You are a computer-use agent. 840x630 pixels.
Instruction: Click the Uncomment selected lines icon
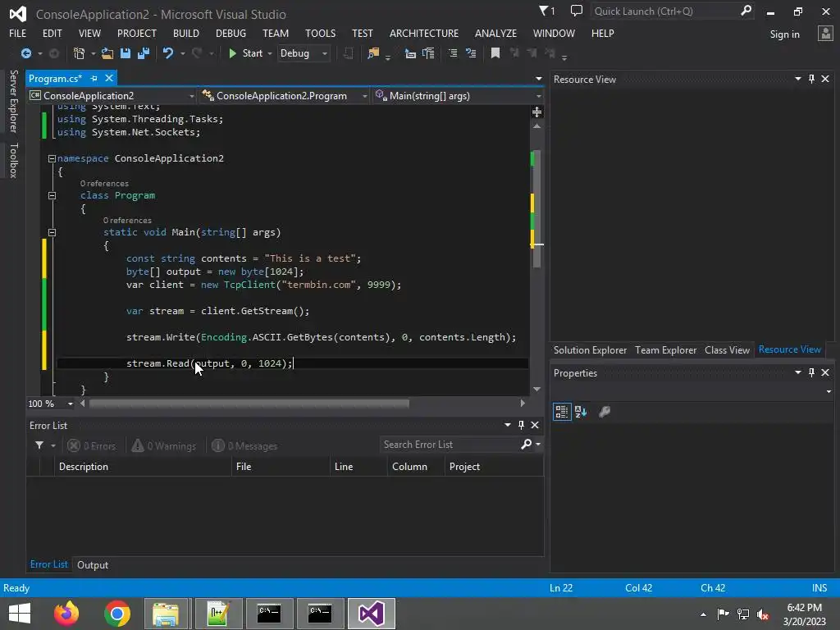(471, 53)
